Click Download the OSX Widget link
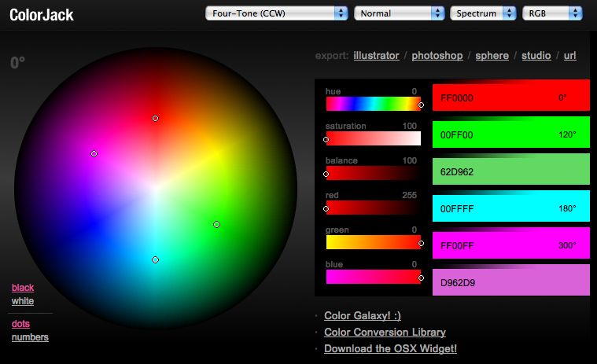Viewport: 597px width, 364px height. point(390,349)
